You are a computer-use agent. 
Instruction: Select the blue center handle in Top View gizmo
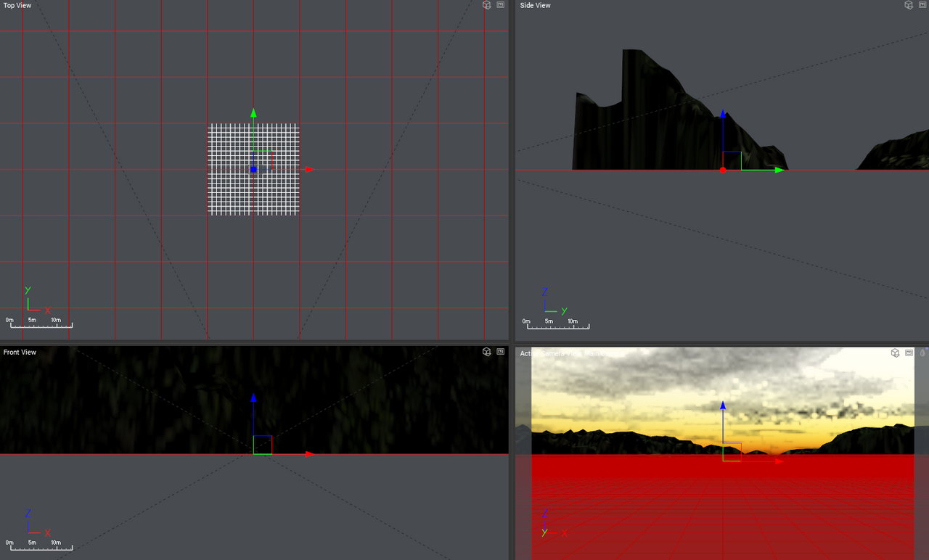(x=253, y=169)
